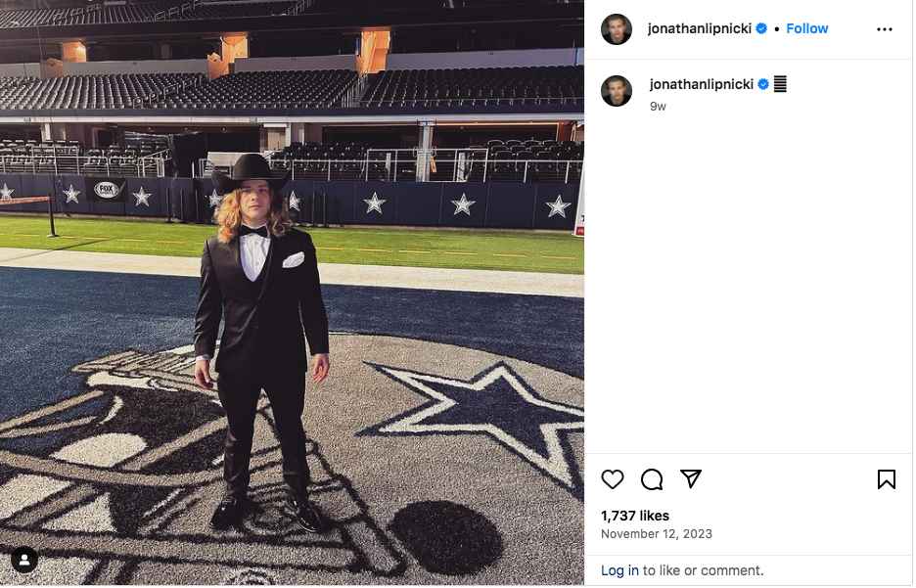
Task: Follow the jonathanlipnicki account
Action: coord(807,28)
